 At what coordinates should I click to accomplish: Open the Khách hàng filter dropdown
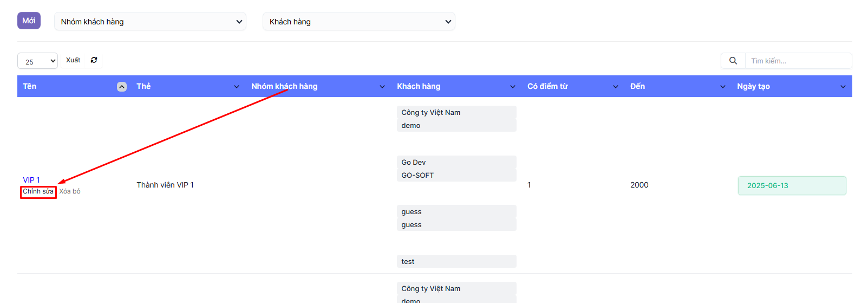coord(358,22)
